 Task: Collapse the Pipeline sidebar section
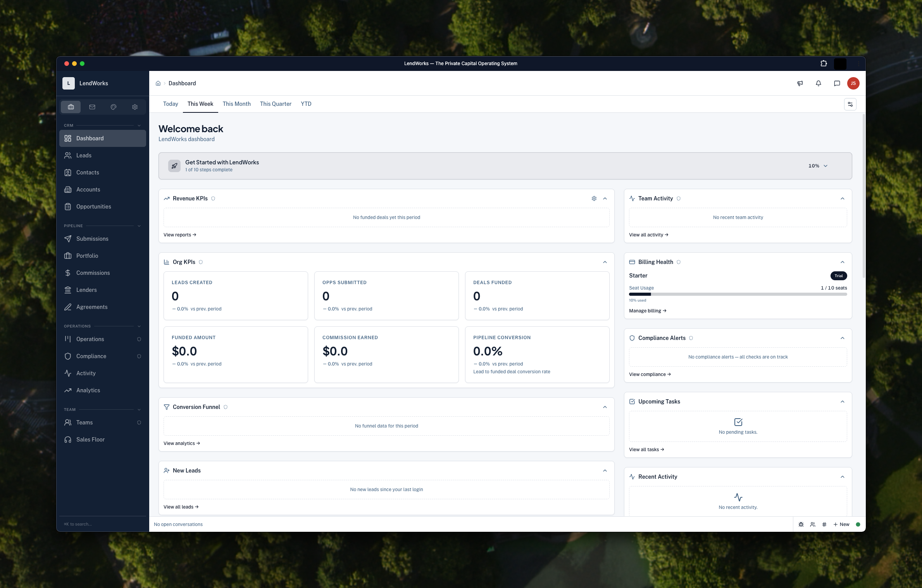(139, 226)
